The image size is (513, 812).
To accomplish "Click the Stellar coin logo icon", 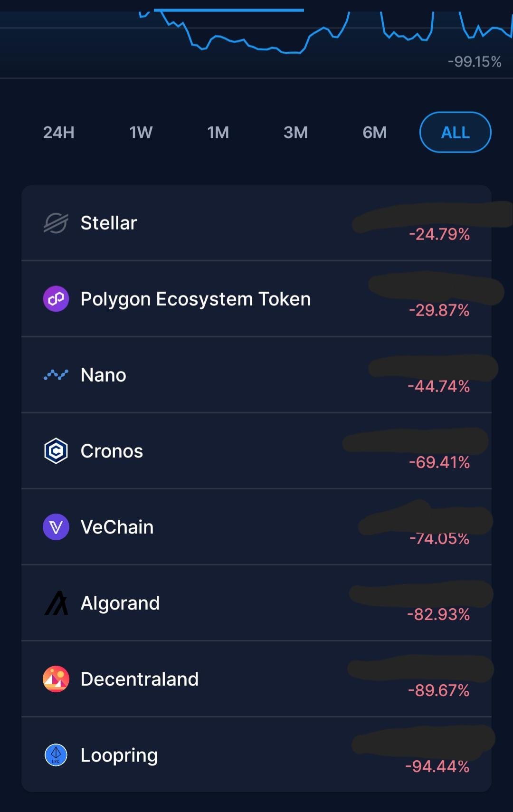I will (x=56, y=223).
